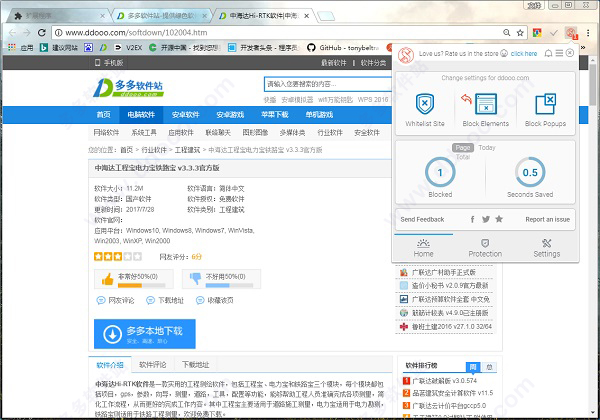Open the 行业软件 category link in subnav

coord(330,133)
